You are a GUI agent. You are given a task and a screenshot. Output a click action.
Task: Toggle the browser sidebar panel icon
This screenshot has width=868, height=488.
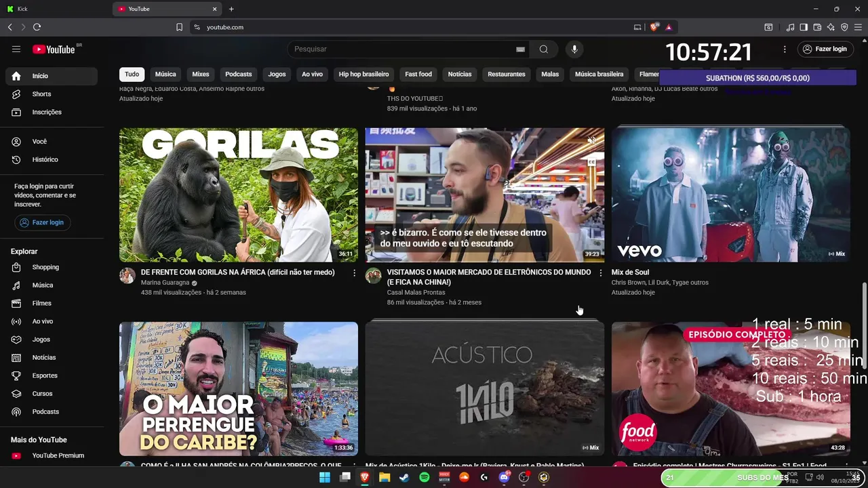pos(804,27)
